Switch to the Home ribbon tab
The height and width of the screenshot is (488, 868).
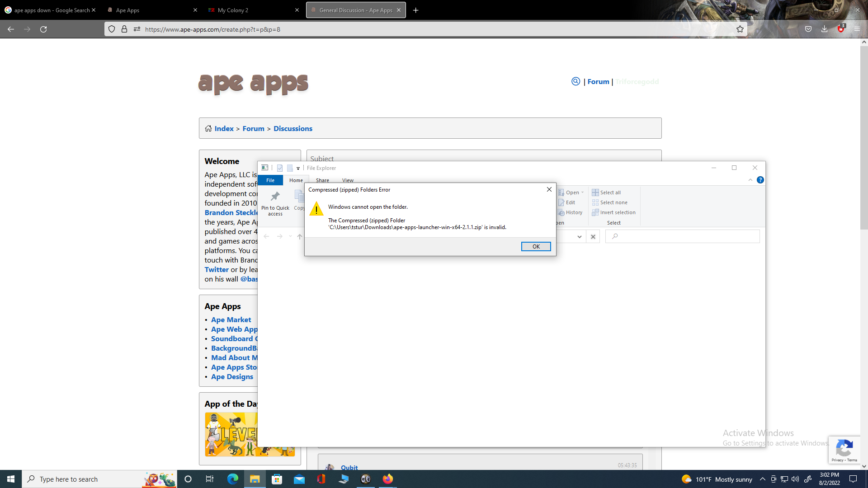click(x=296, y=180)
